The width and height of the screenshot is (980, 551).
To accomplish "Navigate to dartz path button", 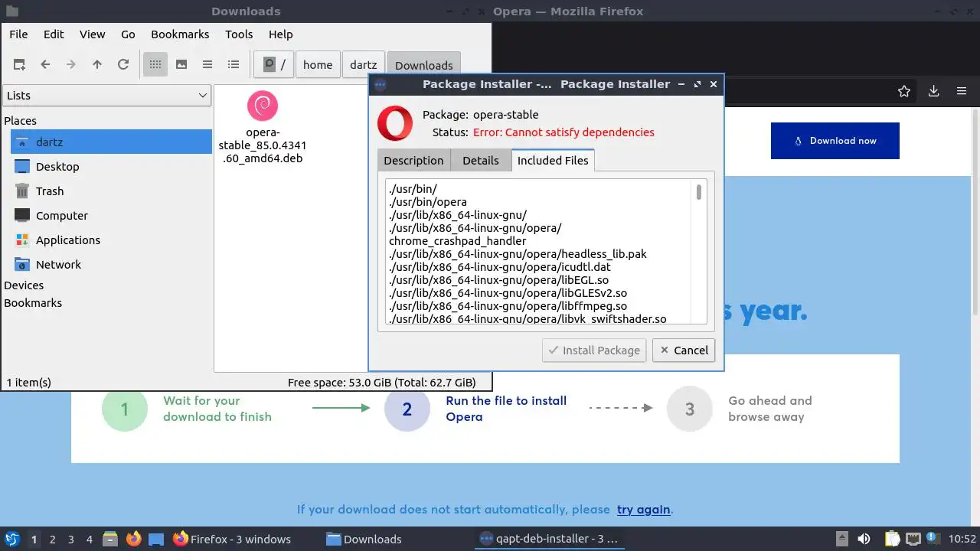I will pyautogui.click(x=364, y=65).
